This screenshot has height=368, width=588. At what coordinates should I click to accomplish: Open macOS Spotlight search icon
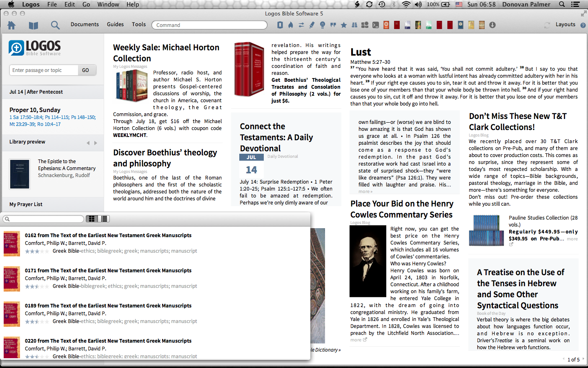[x=562, y=4]
